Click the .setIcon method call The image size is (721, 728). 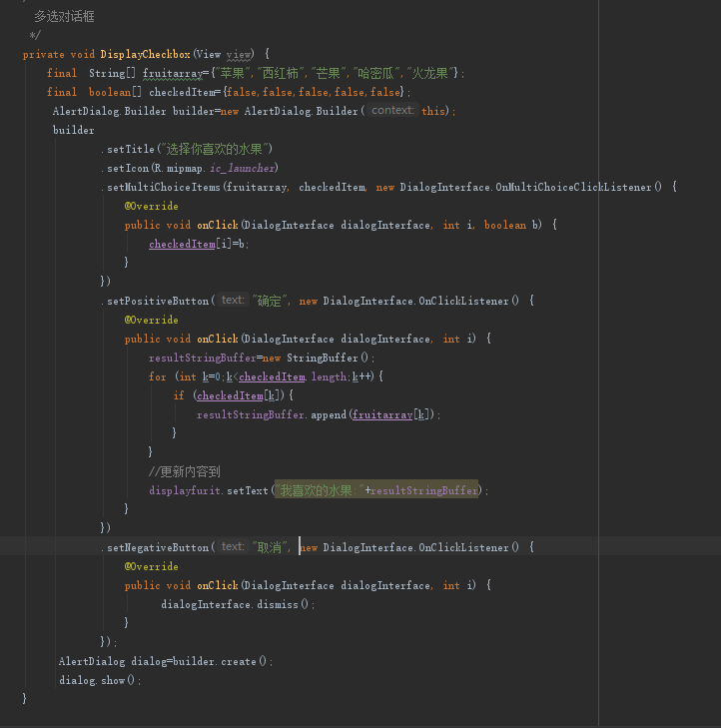pos(126,168)
